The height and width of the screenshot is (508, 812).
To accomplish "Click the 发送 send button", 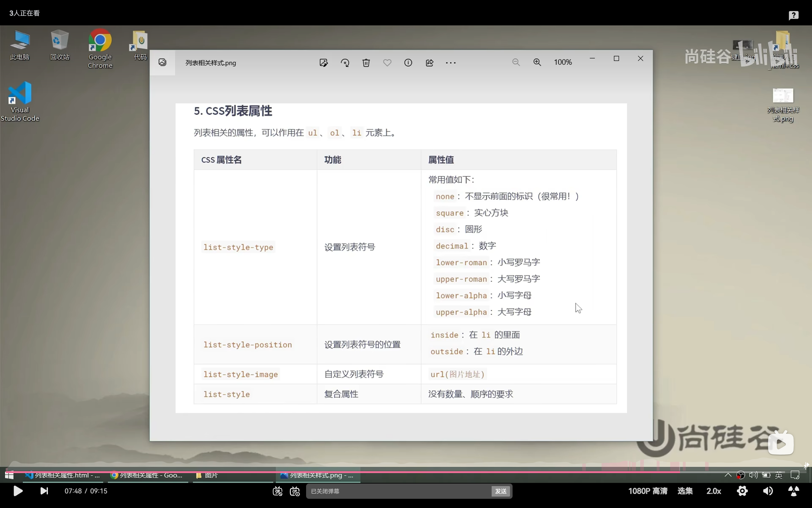I will click(x=501, y=491).
